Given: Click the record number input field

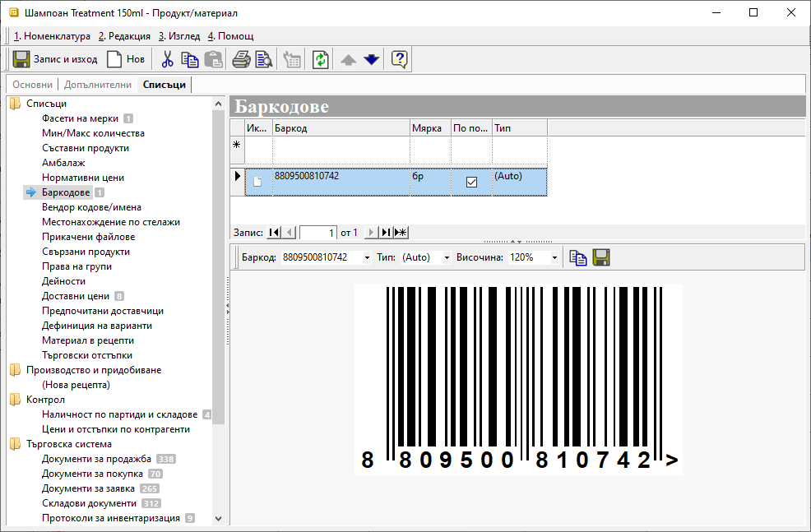Looking at the screenshot, I should tap(318, 233).
